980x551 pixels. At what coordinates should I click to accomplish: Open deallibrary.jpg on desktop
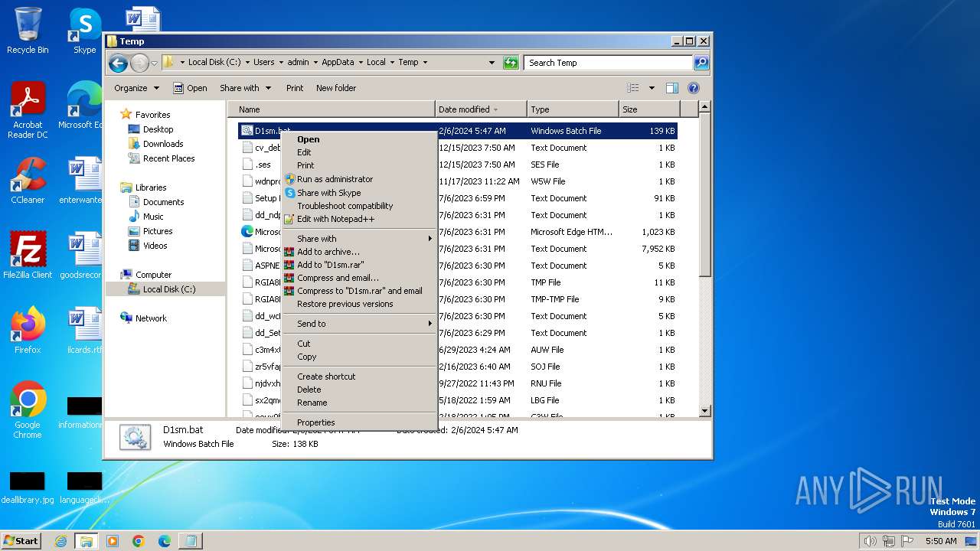pos(28,487)
